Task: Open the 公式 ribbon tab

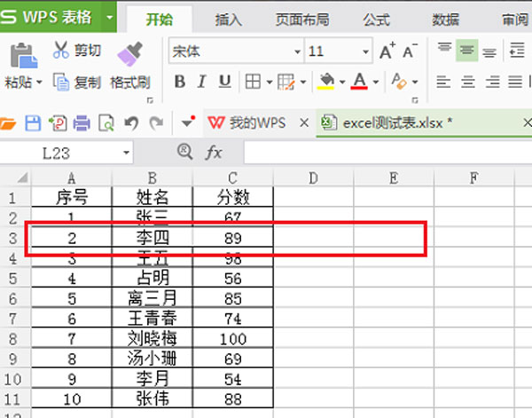Action: [377, 20]
